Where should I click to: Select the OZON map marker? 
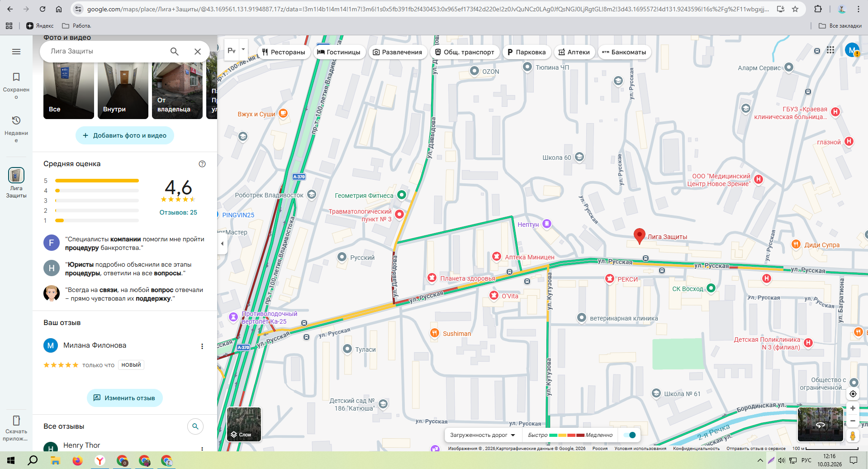click(474, 71)
